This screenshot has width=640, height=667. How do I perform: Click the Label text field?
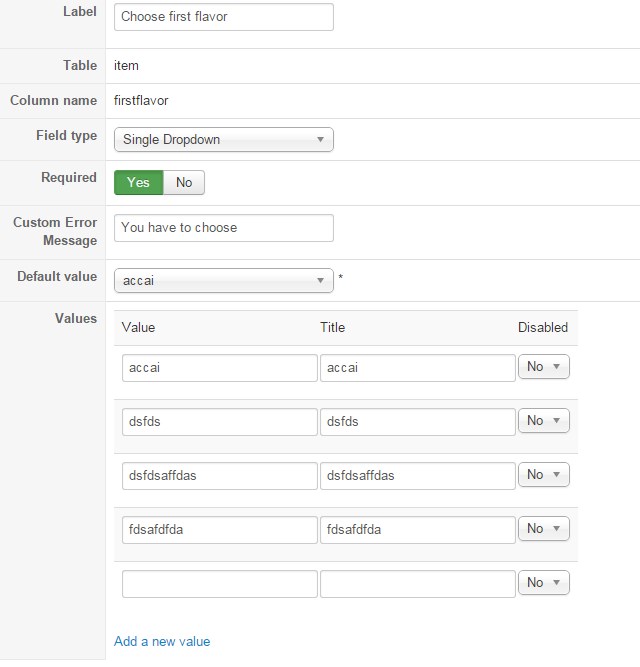tap(223, 17)
